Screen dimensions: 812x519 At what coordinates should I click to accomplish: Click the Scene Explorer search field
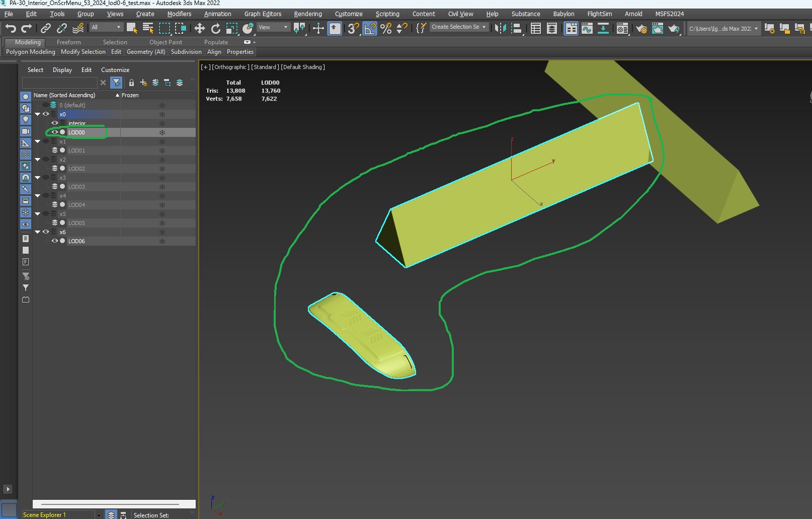(59, 83)
